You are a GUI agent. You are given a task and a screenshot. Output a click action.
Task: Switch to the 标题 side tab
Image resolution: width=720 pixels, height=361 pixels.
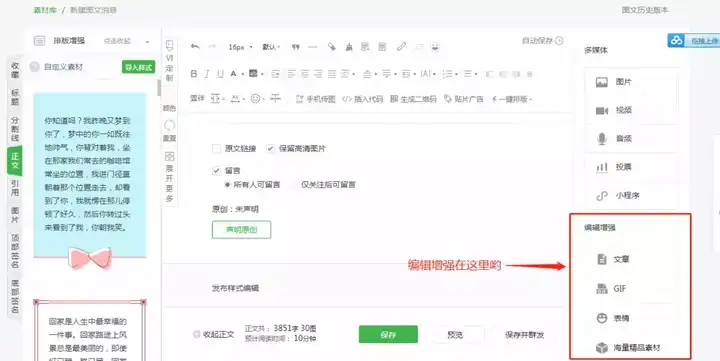click(15, 97)
